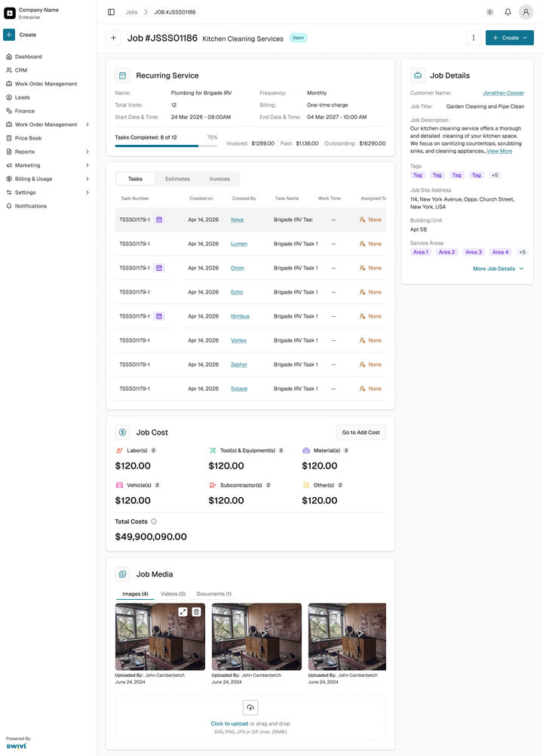Click the plus icon beside Job #JSSS01186

click(x=113, y=38)
